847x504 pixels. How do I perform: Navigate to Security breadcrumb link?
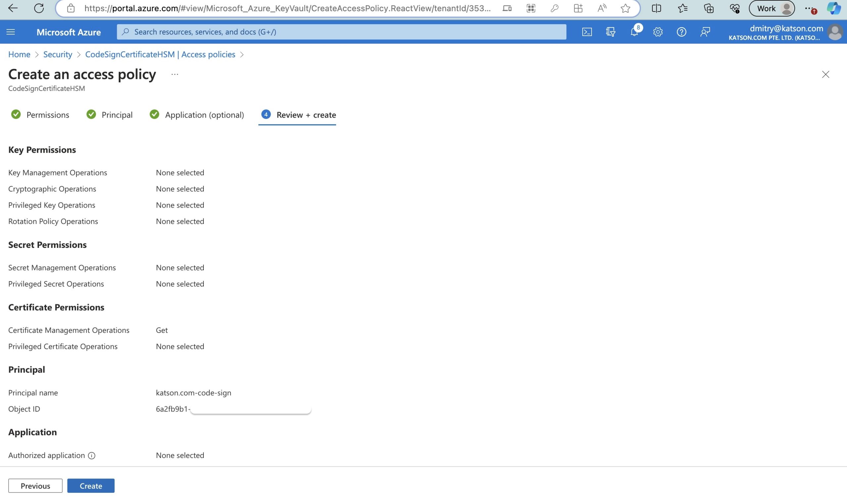click(x=58, y=54)
